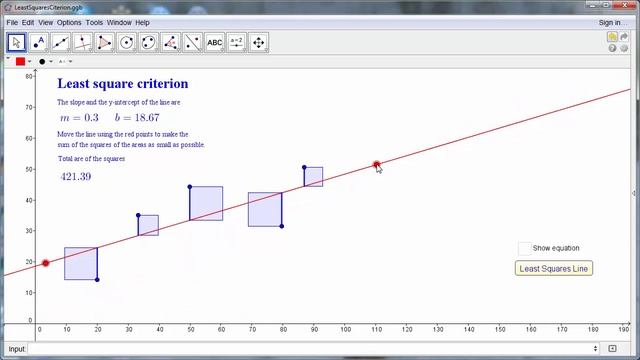This screenshot has width=640, height=360.
Task: Click the red object color swatch
Action: click(20, 62)
